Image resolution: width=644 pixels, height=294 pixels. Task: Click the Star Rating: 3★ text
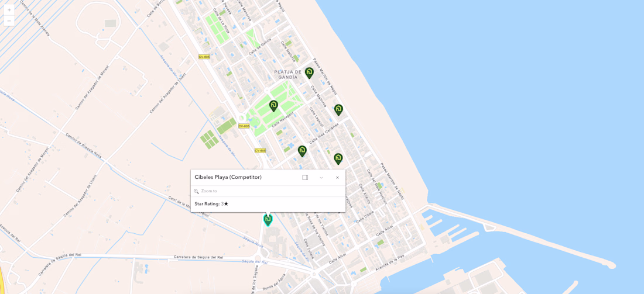click(x=211, y=204)
